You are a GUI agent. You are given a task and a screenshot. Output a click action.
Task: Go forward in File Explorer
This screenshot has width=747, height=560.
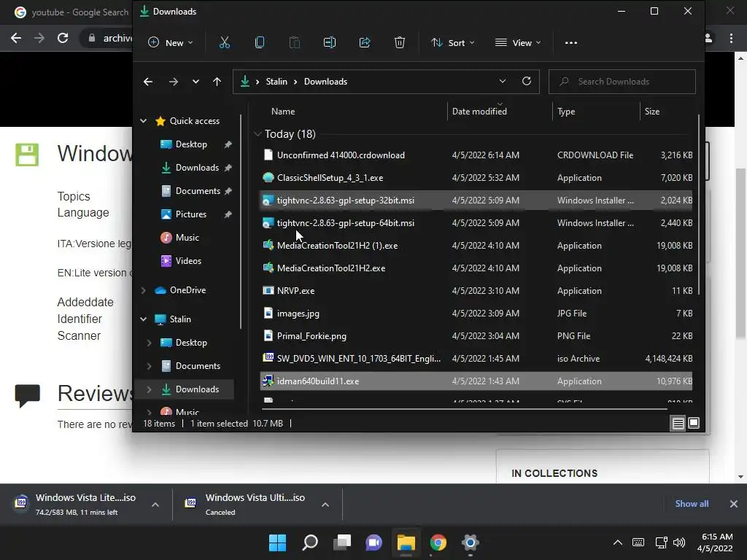[174, 82]
